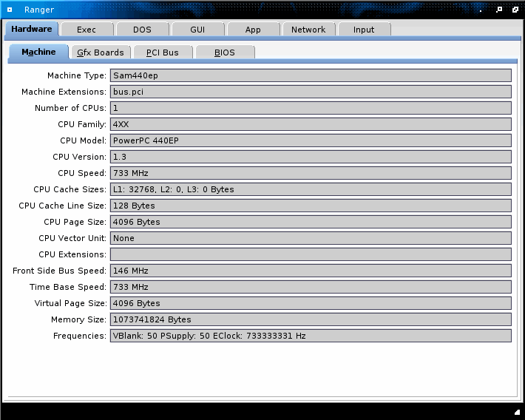Go to the App tab

pos(253,30)
